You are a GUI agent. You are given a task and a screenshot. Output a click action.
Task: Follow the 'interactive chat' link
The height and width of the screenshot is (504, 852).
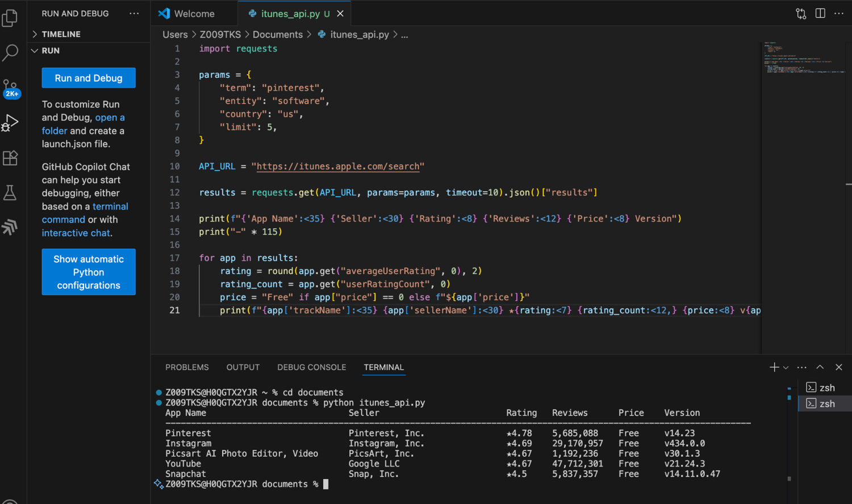coord(76,233)
